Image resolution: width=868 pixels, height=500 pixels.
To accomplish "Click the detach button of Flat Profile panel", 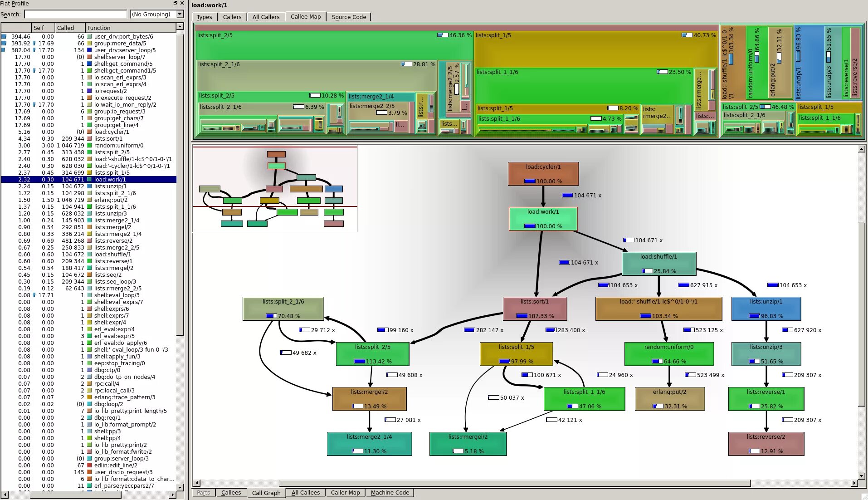I will pos(176,3).
